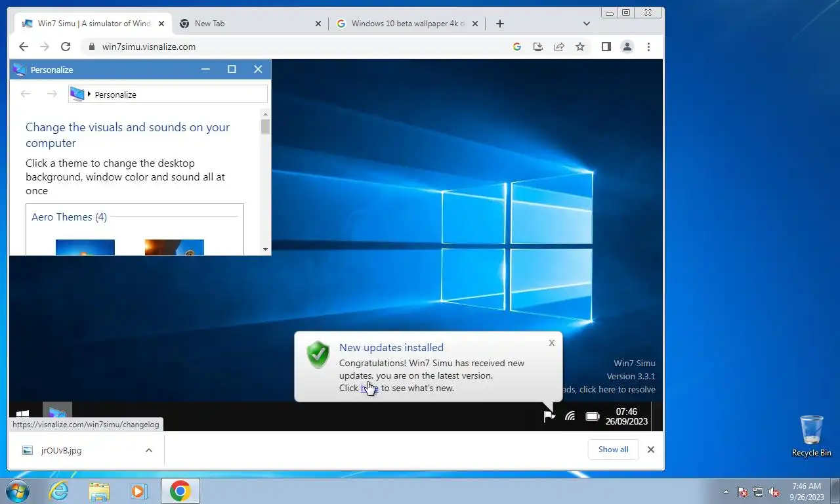The image size is (840, 504).
Task: Open Chrome side panel icon
Action: pos(606,47)
